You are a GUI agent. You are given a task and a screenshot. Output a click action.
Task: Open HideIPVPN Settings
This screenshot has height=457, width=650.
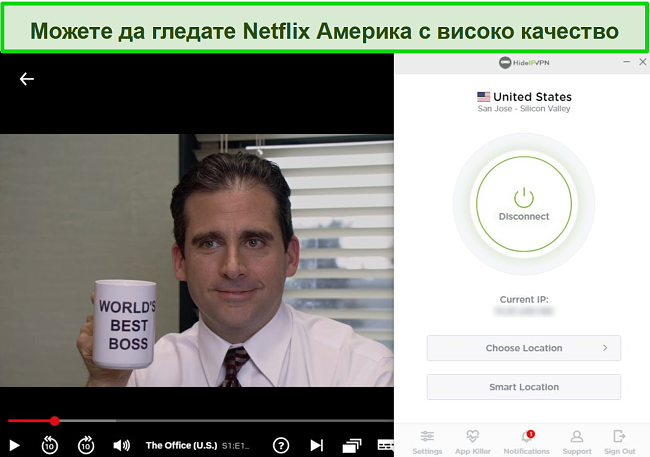[x=427, y=442]
